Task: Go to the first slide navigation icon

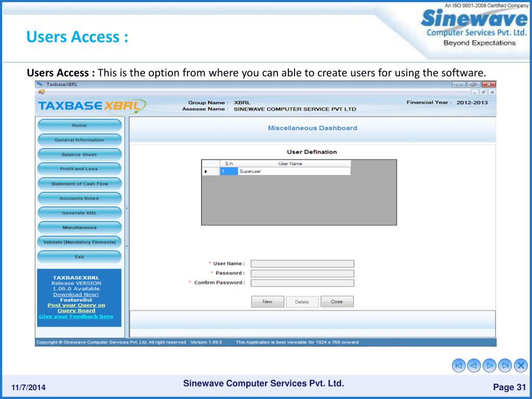Action: [459, 365]
